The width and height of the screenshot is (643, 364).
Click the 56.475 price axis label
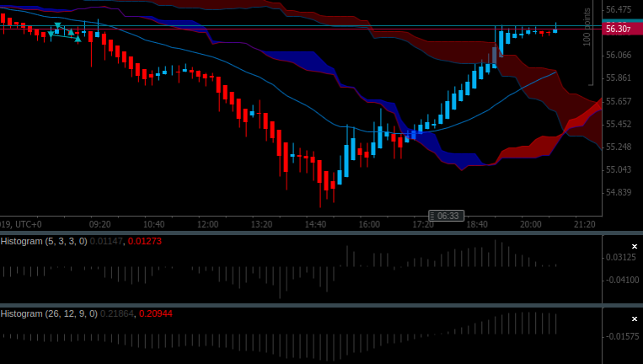point(619,9)
